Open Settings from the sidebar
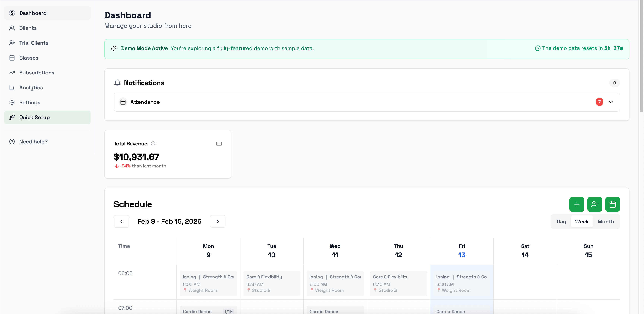Screen dimensions: 644x314 30,102
